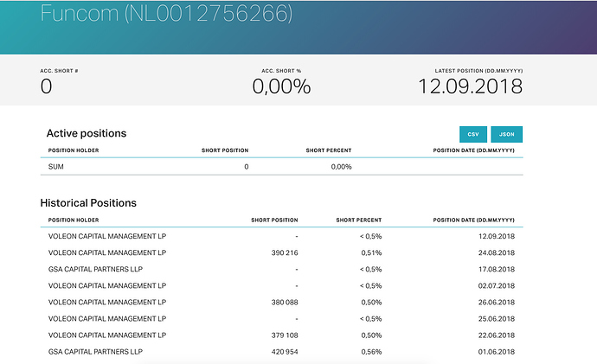
Task: Select < 0,5% percent in 25.06.2018 row
Action: click(370, 319)
